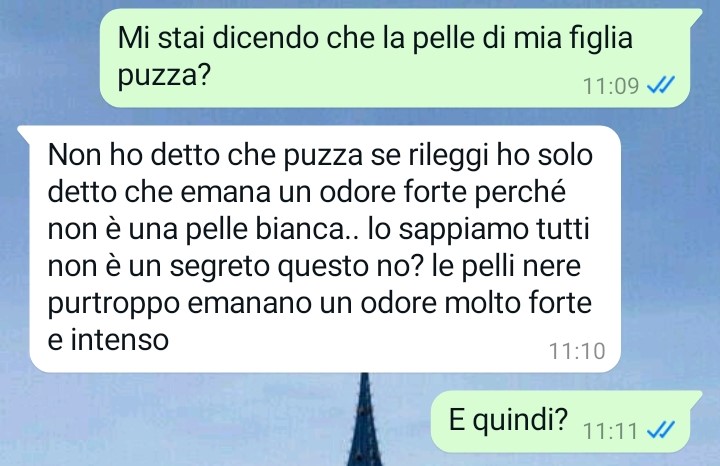
Task: Tap the 11:11 timestamp
Action: (611, 431)
